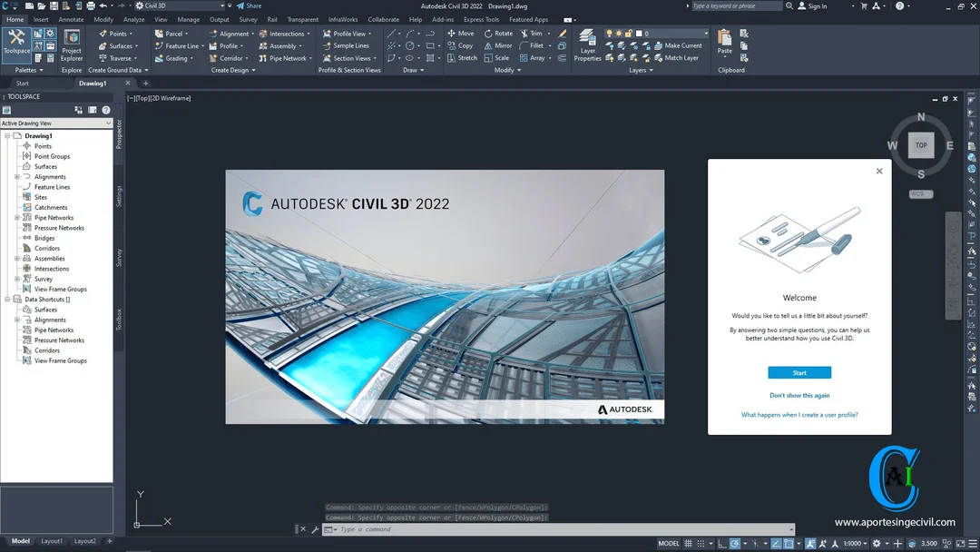Toggle object snap tracking in status bar

click(x=776, y=543)
